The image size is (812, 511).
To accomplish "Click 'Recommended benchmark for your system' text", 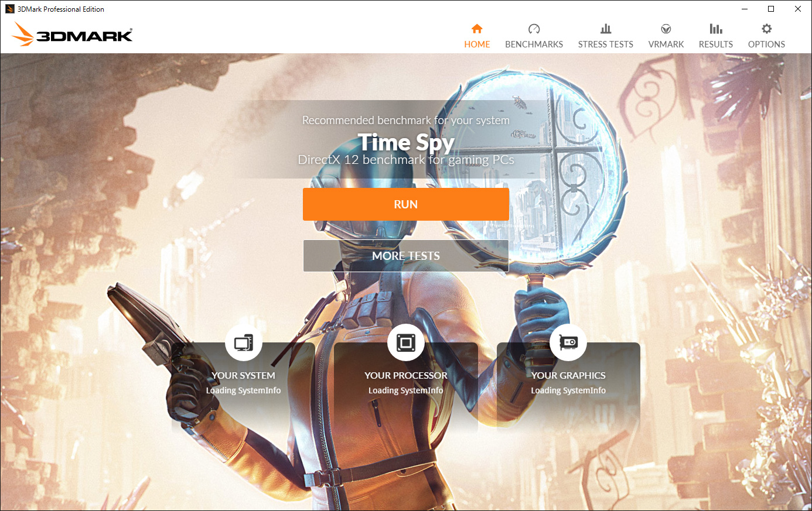I will point(406,120).
